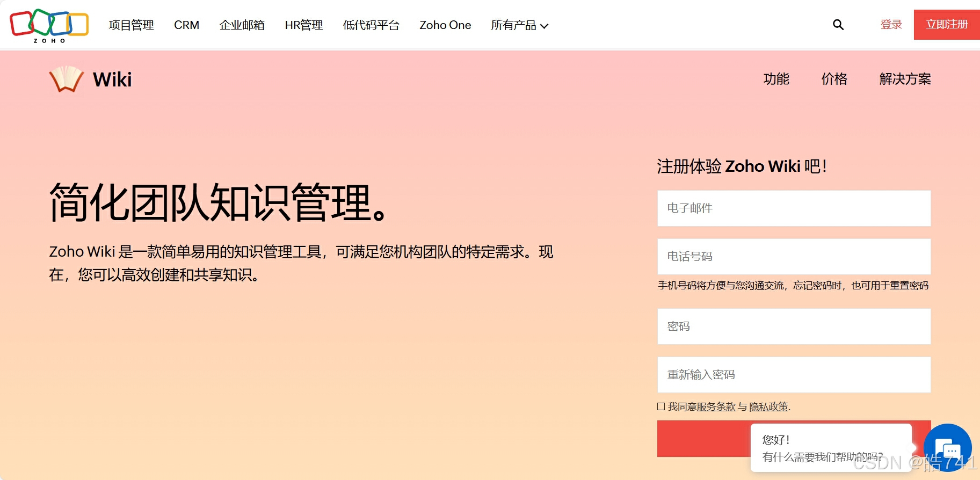Screen dimensions: 980x480
Task: Open CRM in the top navigation
Action: [186, 25]
